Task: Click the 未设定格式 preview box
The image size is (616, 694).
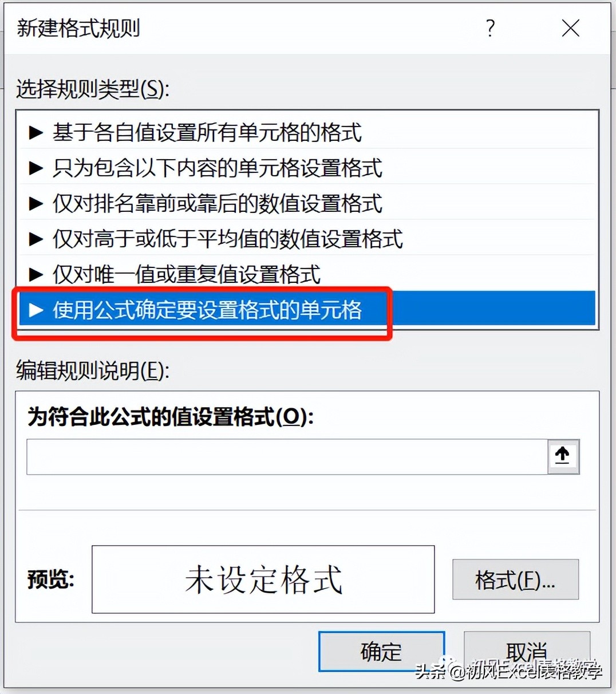Action: click(263, 579)
